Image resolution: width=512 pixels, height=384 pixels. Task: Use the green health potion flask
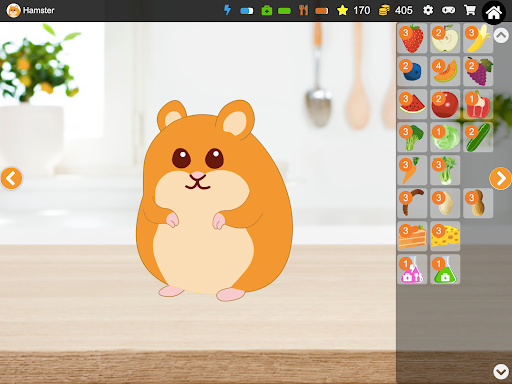[x=445, y=269]
